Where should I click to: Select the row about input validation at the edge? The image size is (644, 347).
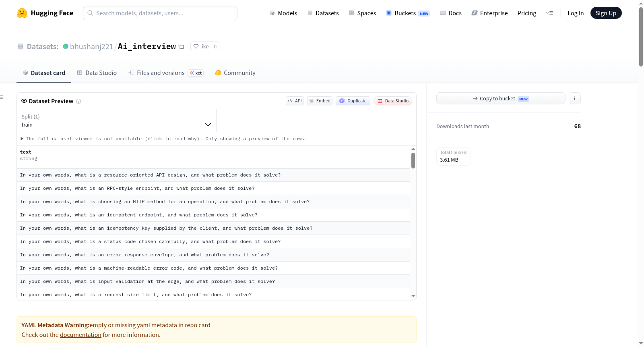pyautogui.click(x=213, y=281)
